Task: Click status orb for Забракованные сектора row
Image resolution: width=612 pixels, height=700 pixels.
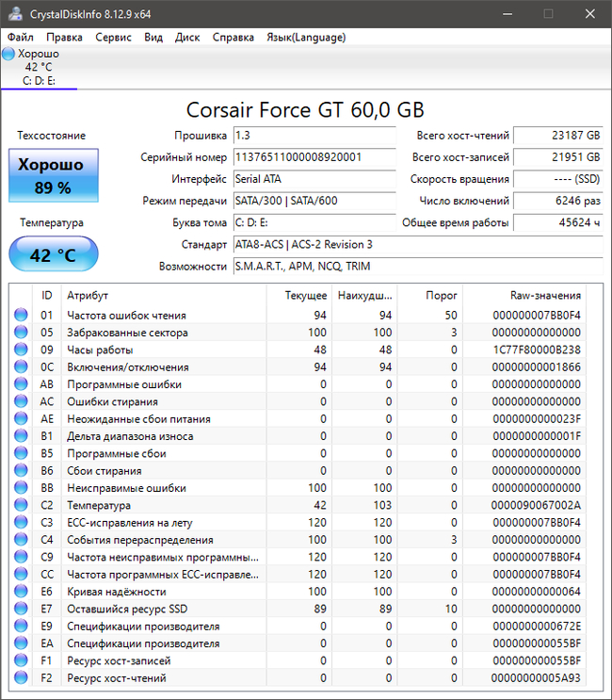Action: point(21,333)
